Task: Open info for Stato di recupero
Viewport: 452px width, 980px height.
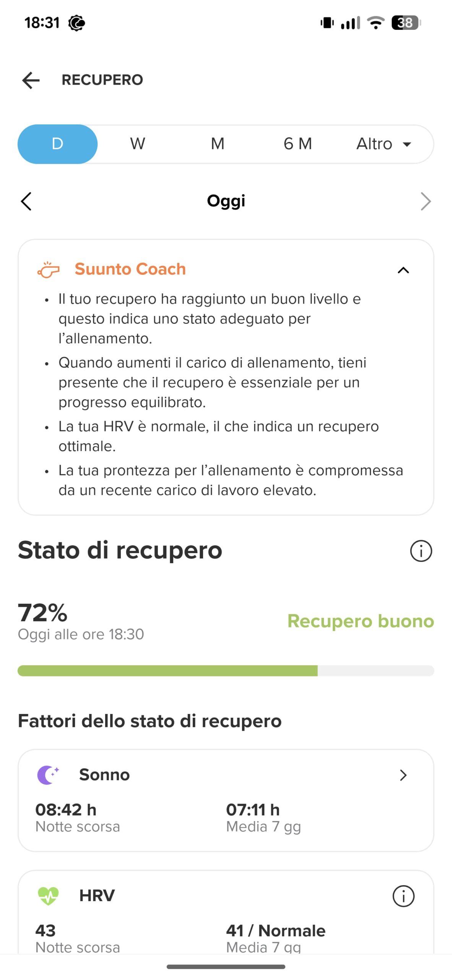Action: pos(421,551)
